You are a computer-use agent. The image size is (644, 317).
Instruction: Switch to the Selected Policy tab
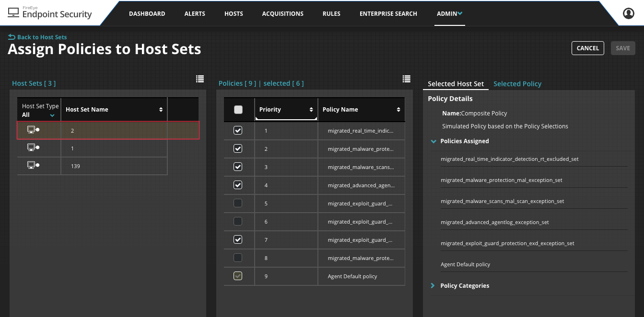[x=517, y=84]
